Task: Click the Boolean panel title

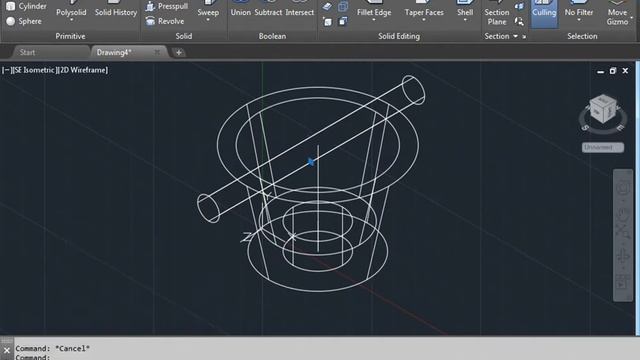Action: pyautogui.click(x=272, y=36)
